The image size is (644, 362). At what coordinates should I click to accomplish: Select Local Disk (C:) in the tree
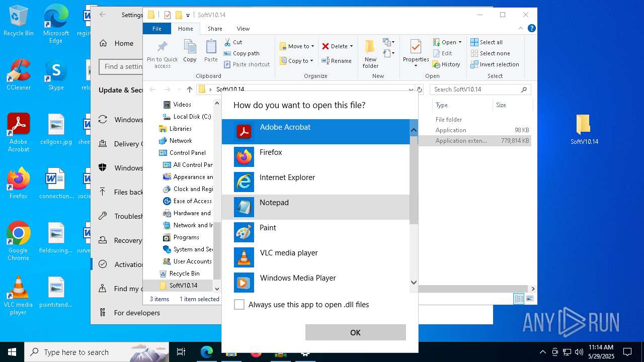(188, 117)
